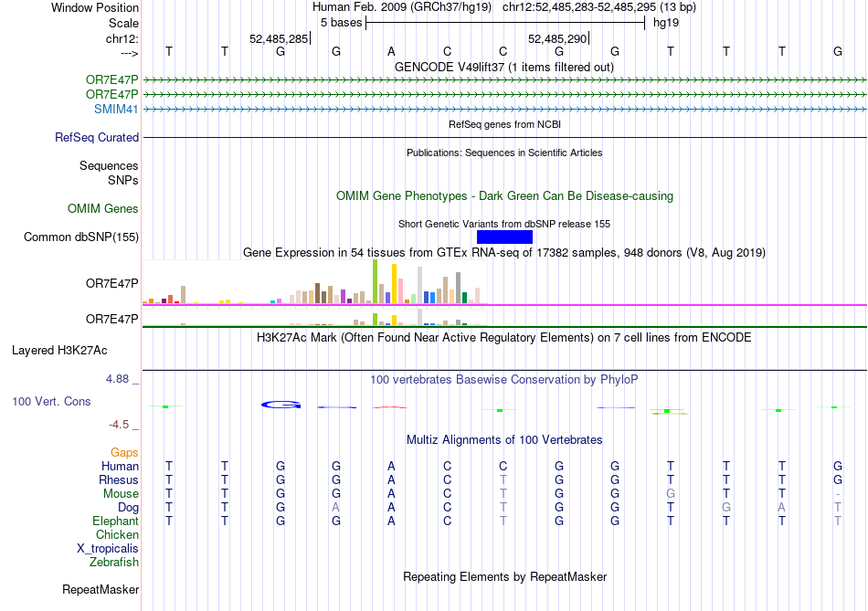
Task: Click the RepeatMasker track label
Action: click(101, 589)
